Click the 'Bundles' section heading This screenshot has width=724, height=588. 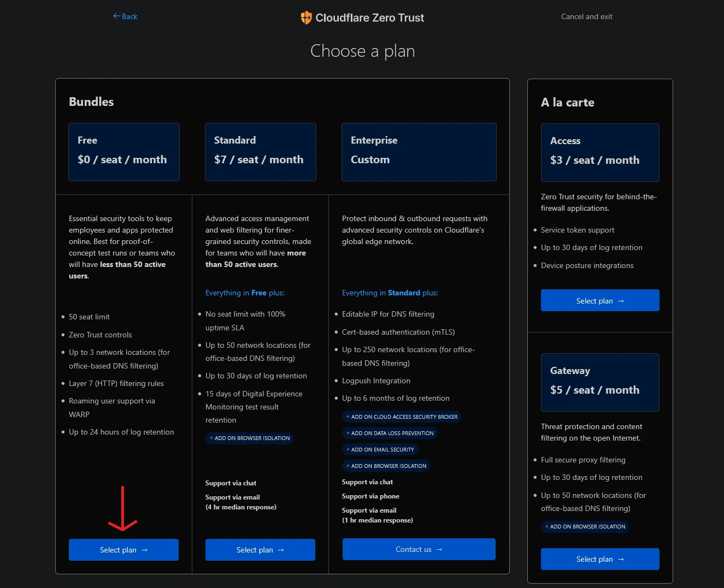coord(91,102)
